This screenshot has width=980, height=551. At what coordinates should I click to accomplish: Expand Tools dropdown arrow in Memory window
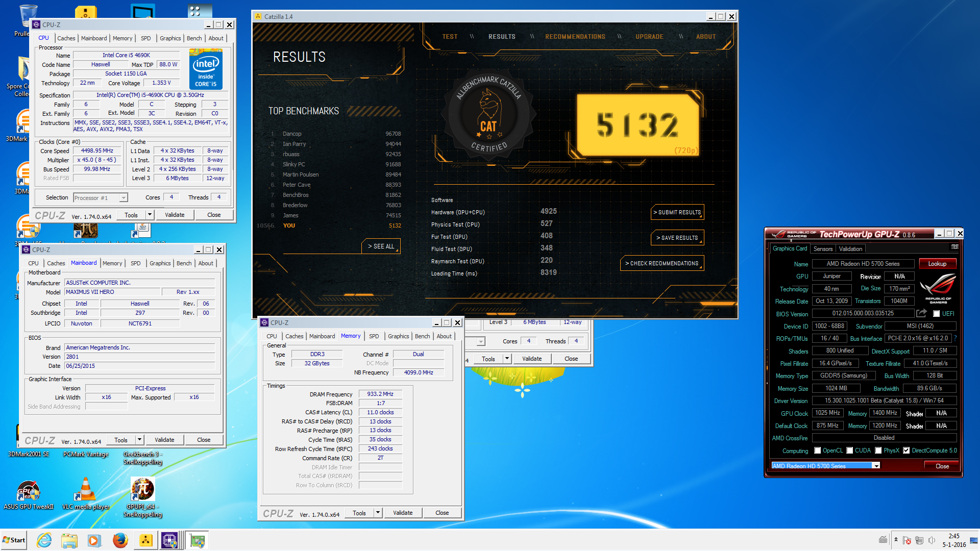point(378,513)
